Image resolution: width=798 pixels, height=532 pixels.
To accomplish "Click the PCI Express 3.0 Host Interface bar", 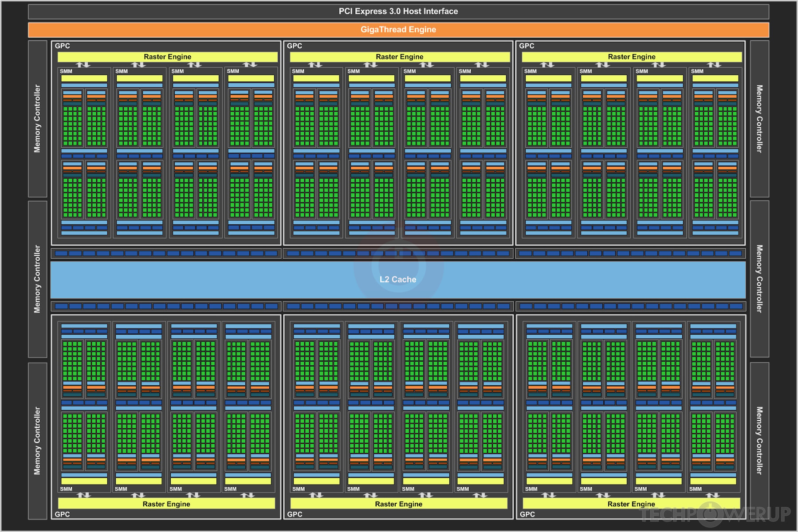I will pos(398,12).
